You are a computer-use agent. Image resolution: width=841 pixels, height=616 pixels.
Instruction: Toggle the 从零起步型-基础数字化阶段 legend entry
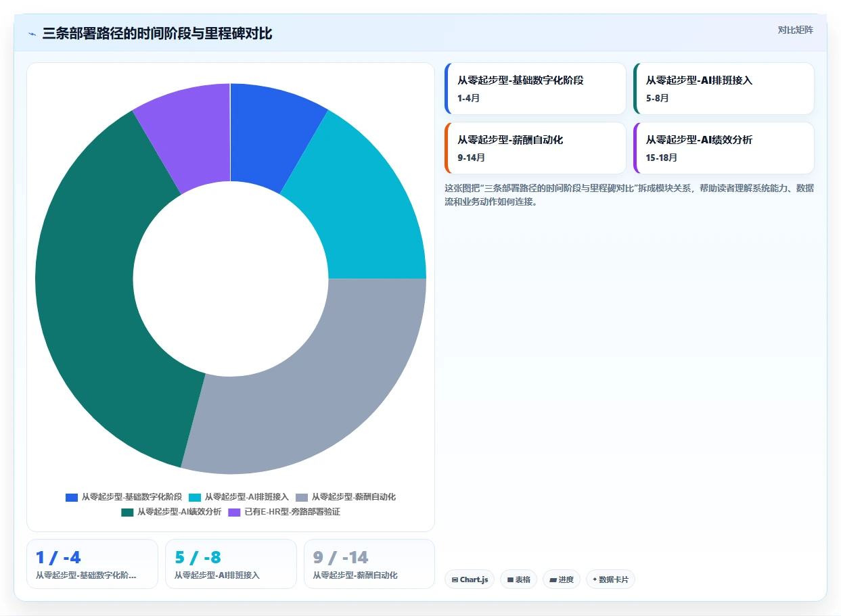(124, 497)
